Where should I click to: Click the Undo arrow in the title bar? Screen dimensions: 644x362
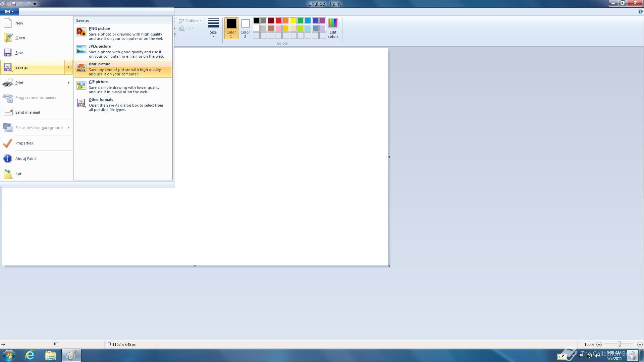pos(21,4)
